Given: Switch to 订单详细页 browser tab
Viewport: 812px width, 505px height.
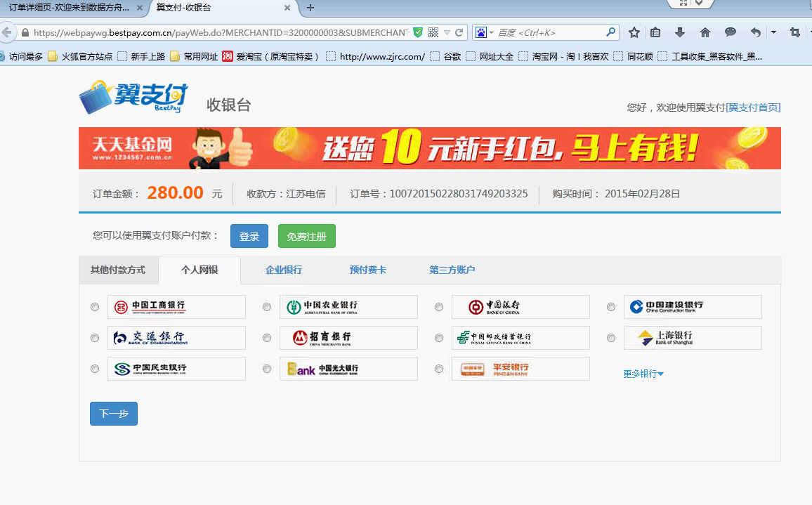Looking at the screenshot, I should coord(70,8).
